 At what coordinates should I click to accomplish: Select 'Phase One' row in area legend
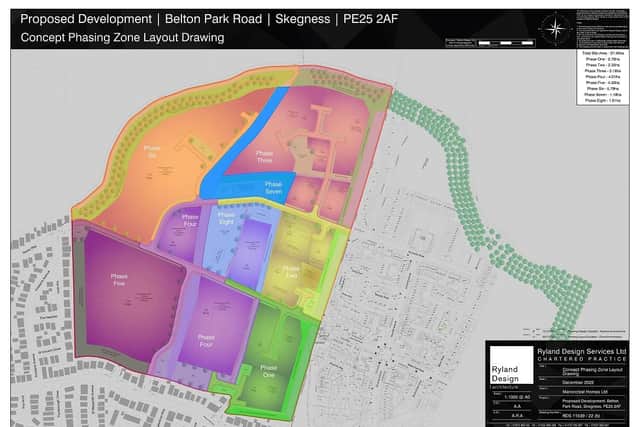click(x=603, y=59)
